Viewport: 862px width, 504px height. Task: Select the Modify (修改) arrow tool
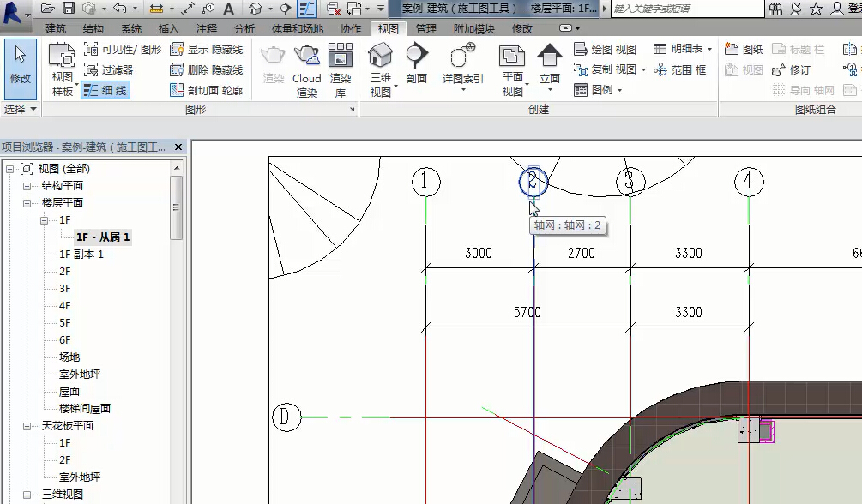[20, 66]
